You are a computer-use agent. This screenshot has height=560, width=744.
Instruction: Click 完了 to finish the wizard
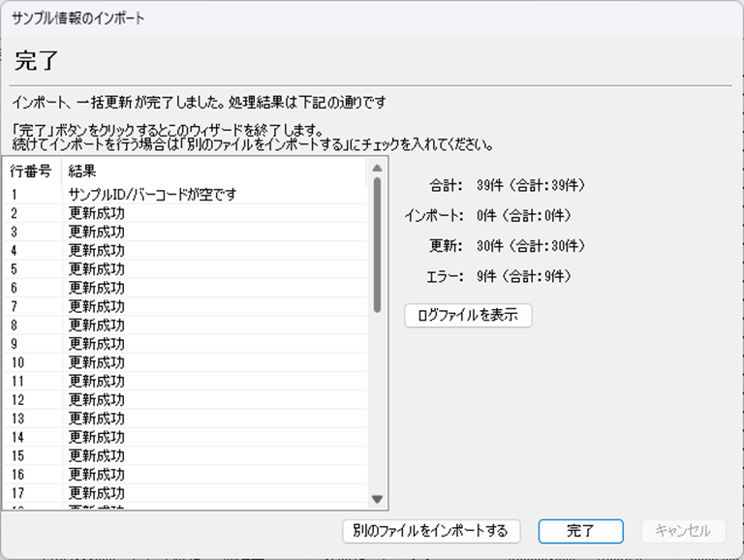(x=580, y=531)
